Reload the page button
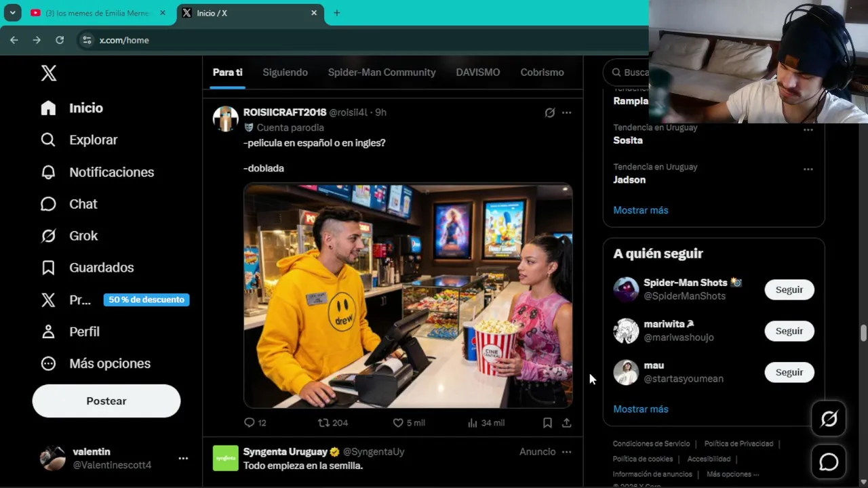The image size is (868, 488). click(x=60, y=40)
